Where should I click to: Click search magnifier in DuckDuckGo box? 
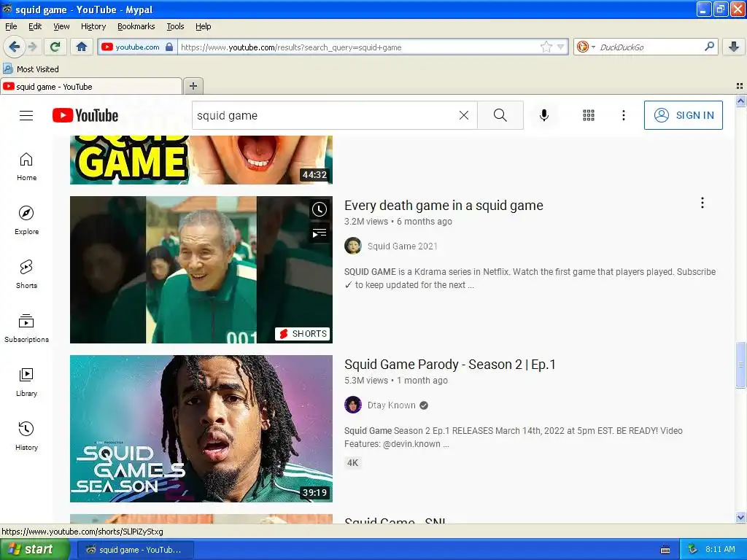point(709,47)
